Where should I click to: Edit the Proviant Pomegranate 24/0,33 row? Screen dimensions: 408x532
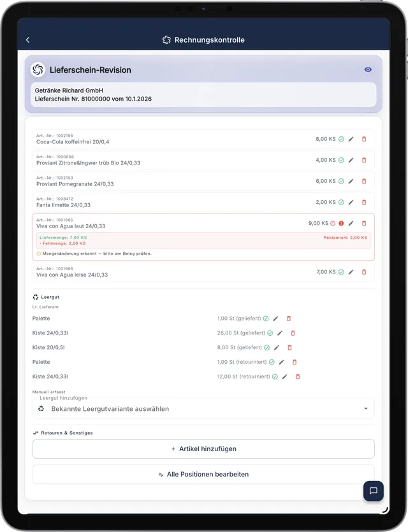click(351, 181)
